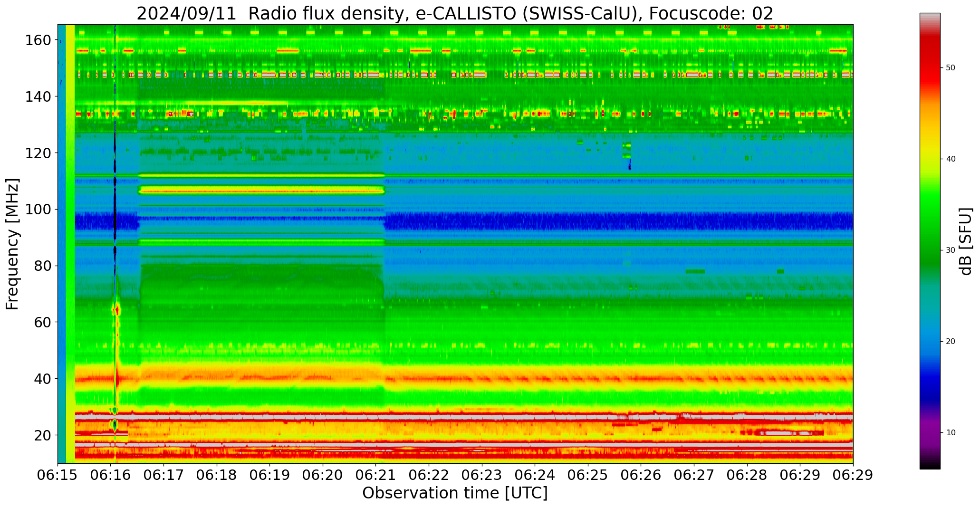Click the 06:20 time tick label
This screenshot has height=507, width=980.
pos(323,475)
